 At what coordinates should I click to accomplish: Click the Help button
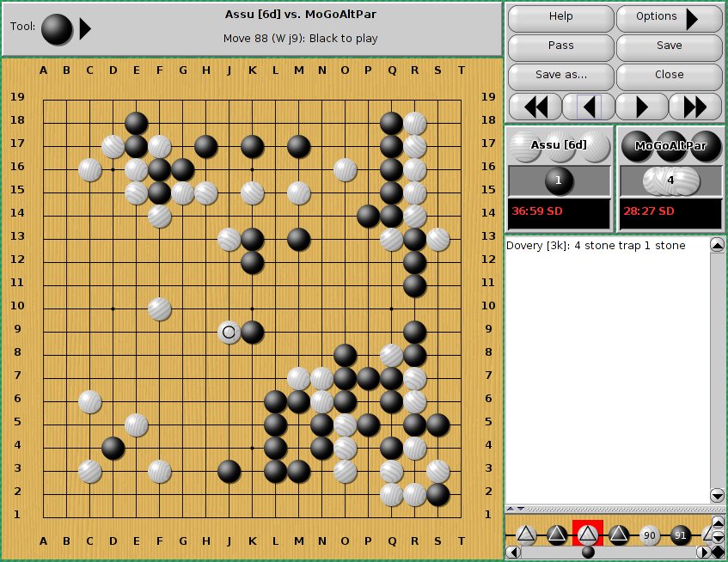(x=560, y=18)
